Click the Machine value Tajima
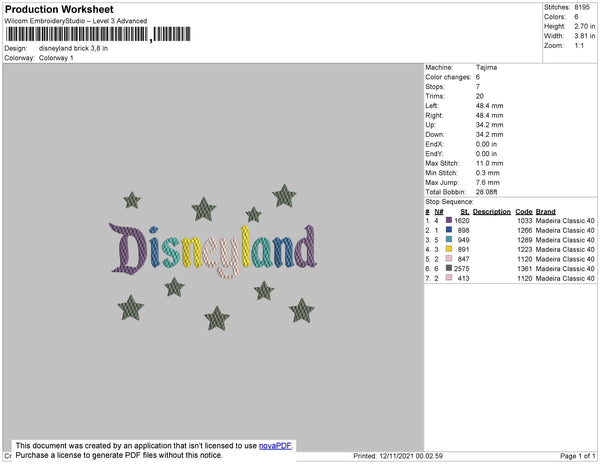Viewport: 600px width, 464px height. coord(486,67)
